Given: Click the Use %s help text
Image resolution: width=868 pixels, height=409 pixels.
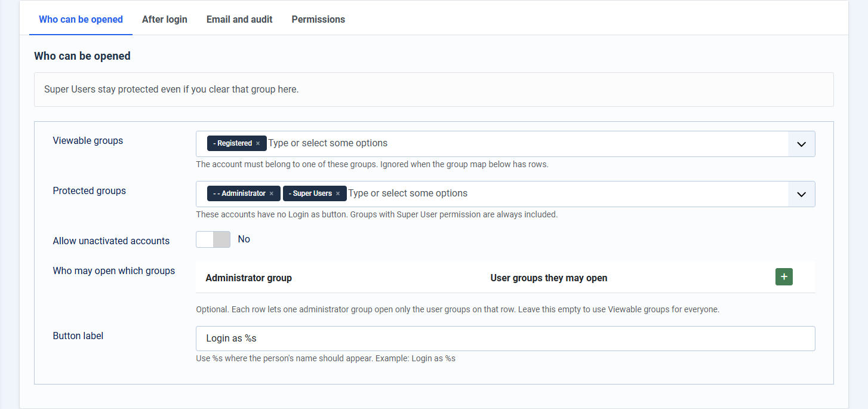Looking at the screenshot, I should click(326, 358).
